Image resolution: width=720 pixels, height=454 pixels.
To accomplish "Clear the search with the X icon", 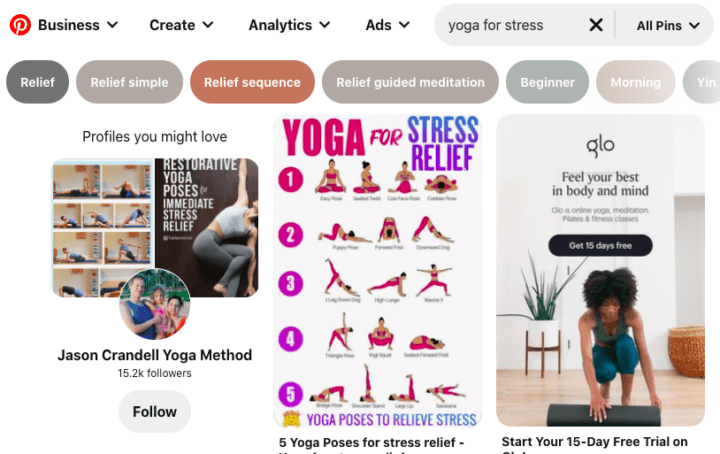I will [x=596, y=25].
